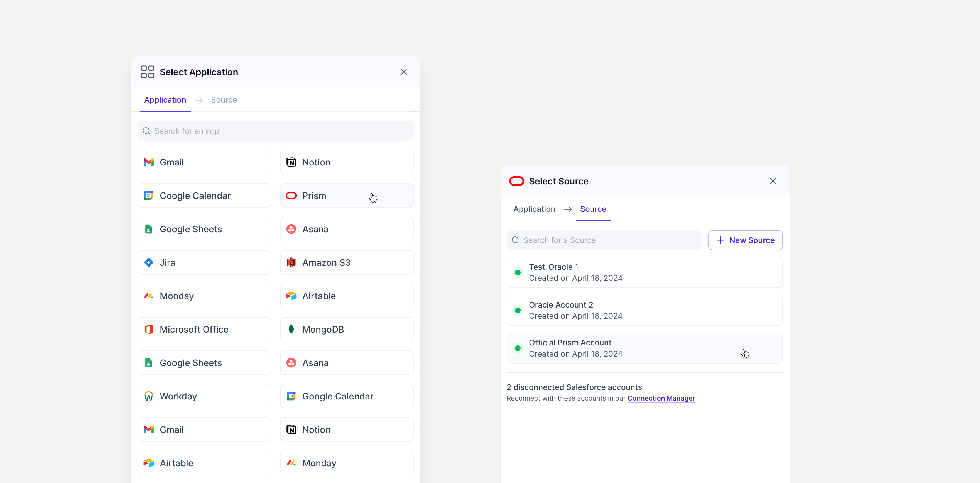Click the Microsoft Office icon
Viewport: 980px width, 483px height.
point(148,329)
